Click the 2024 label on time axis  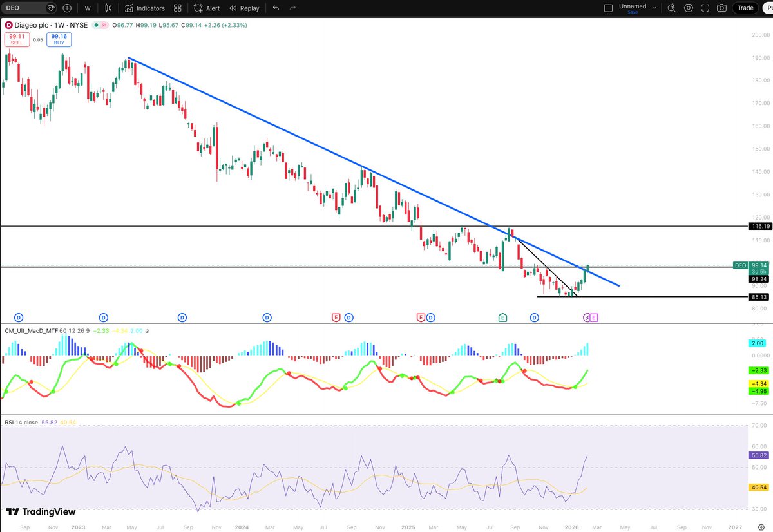[243, 527]
